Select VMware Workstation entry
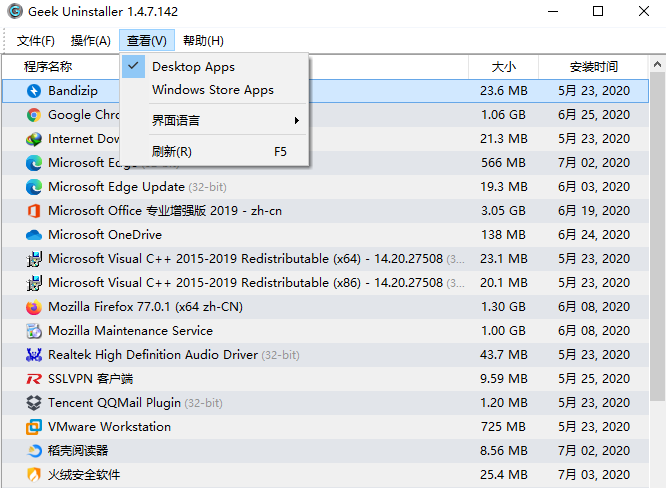Image resolution: width=666 pixels, height=488 pixels. click(325, 427)
